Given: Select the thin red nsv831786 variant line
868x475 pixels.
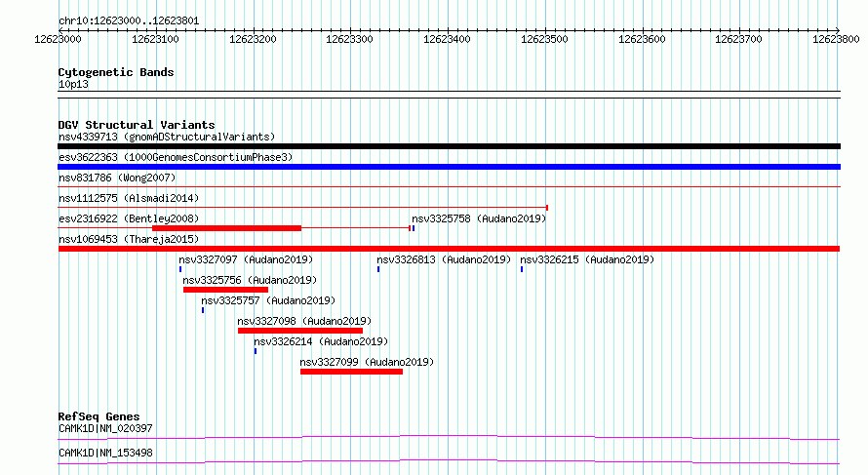Looking at the screenshot, I should tap(449, 187).
